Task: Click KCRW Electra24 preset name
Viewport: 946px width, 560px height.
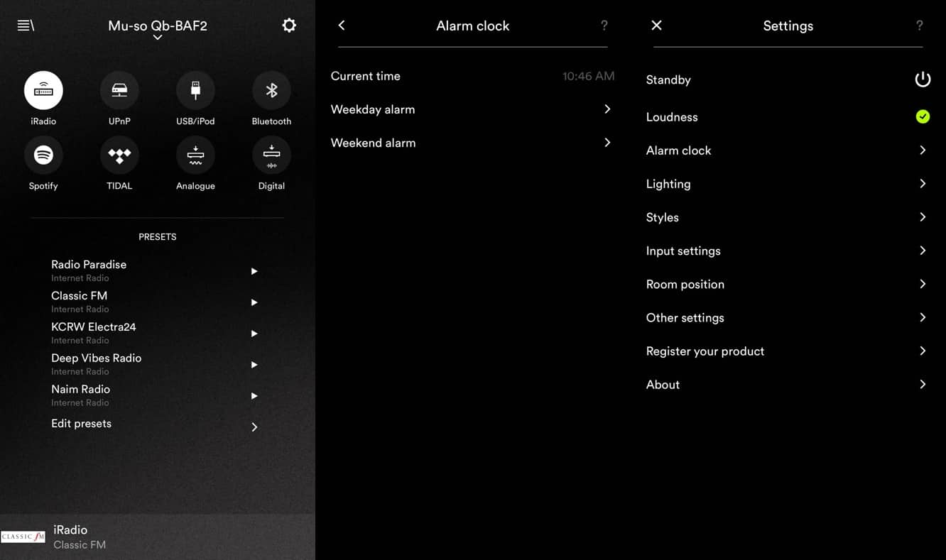Action: click(x=94, y=327)
